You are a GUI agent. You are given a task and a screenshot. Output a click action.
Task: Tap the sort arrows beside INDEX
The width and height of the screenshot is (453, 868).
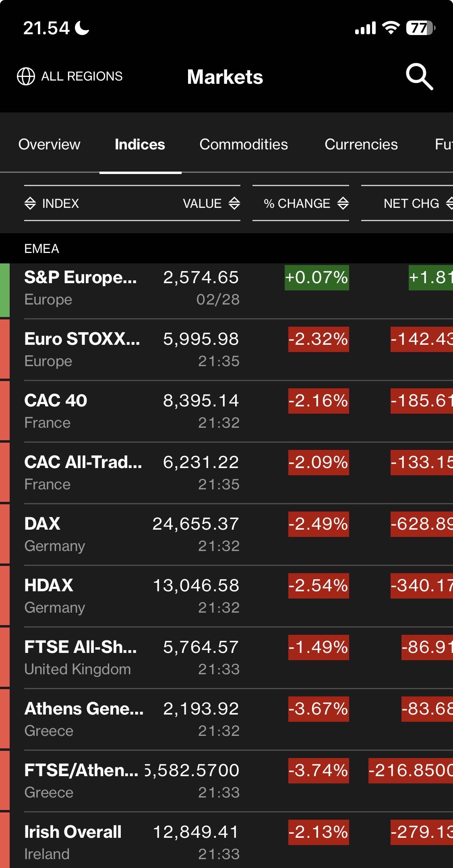[x=30, y=203]
